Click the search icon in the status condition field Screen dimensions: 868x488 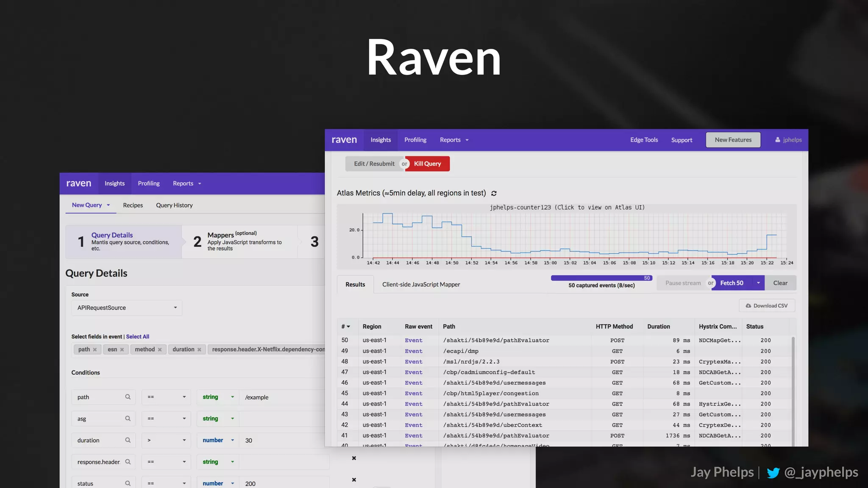click(x=128, y=483)
